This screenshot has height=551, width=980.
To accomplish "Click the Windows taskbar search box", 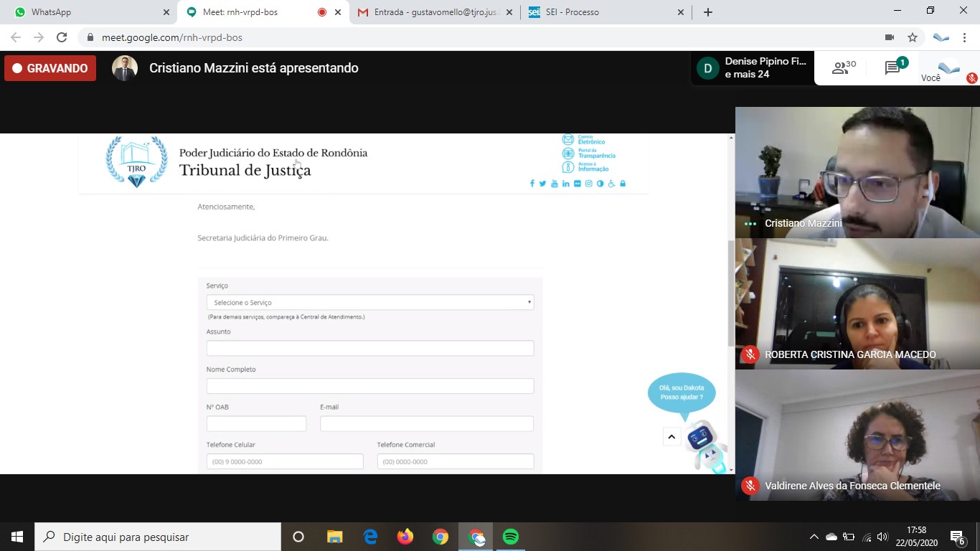I will pyautogui.click(x=158, y=537).
